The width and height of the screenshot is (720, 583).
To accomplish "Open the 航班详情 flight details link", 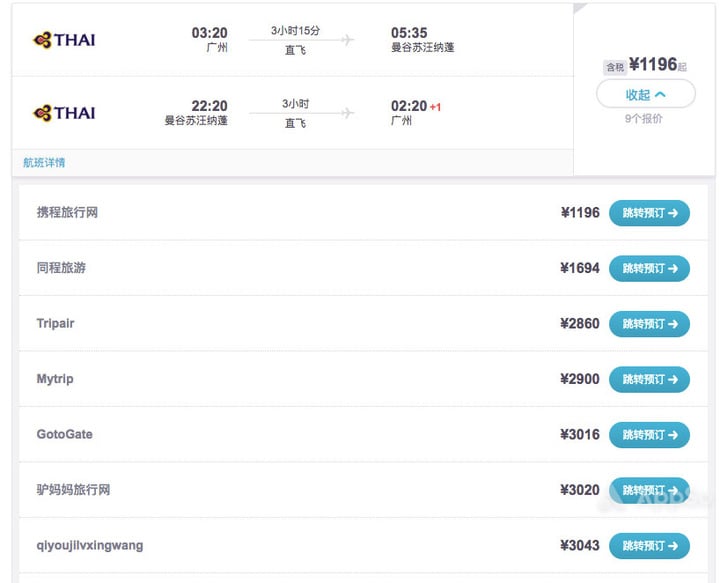I will tap(44, 163).
